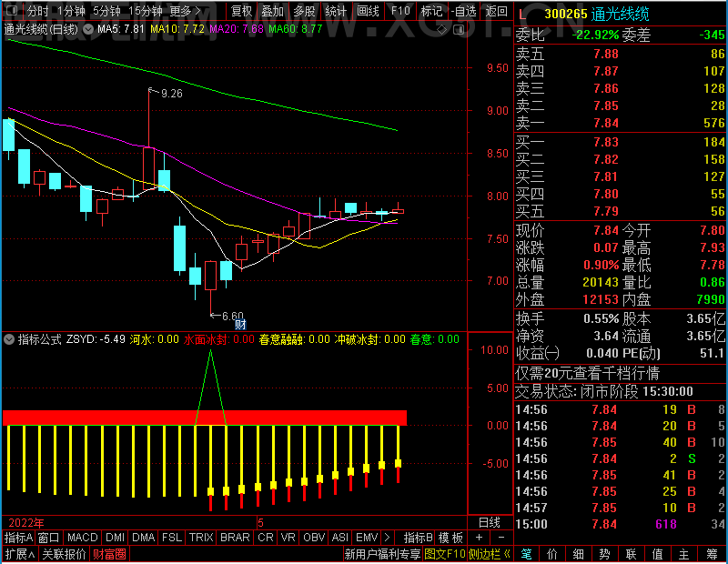The height and width of the screenshot is (564, 728).
Task: Expand the 扩展 panel
Action: (19, 554)
